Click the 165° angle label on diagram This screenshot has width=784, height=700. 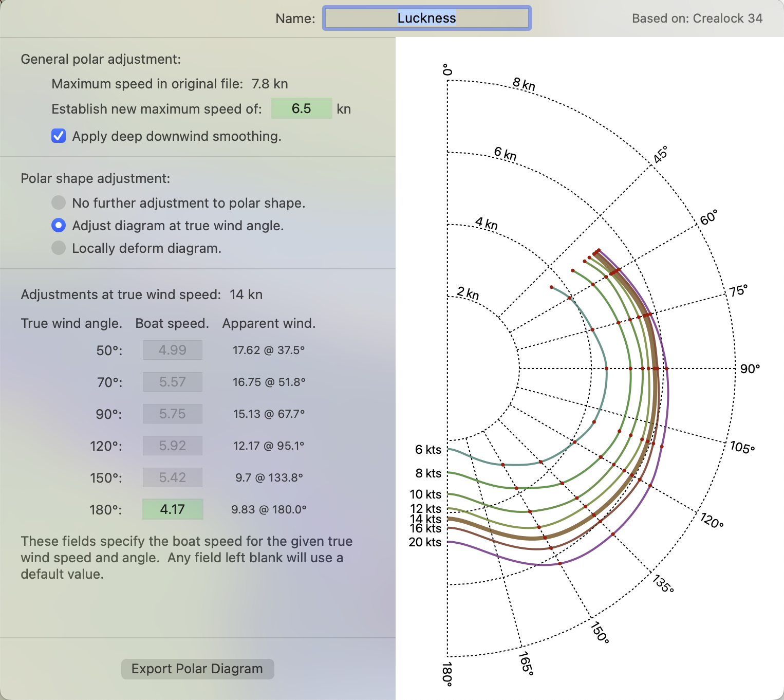click(526, 663)
